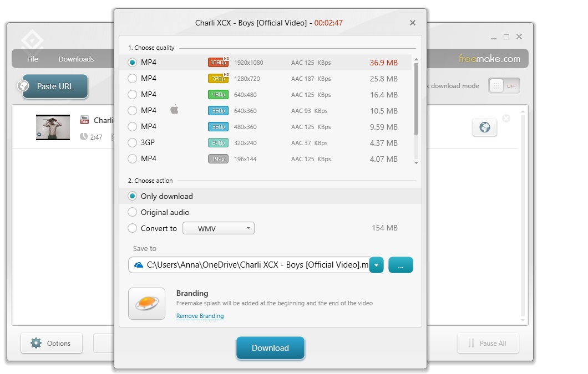Click the 360p badge for 480x360
The width and height of the screenshot is (588, 374).
218,127
